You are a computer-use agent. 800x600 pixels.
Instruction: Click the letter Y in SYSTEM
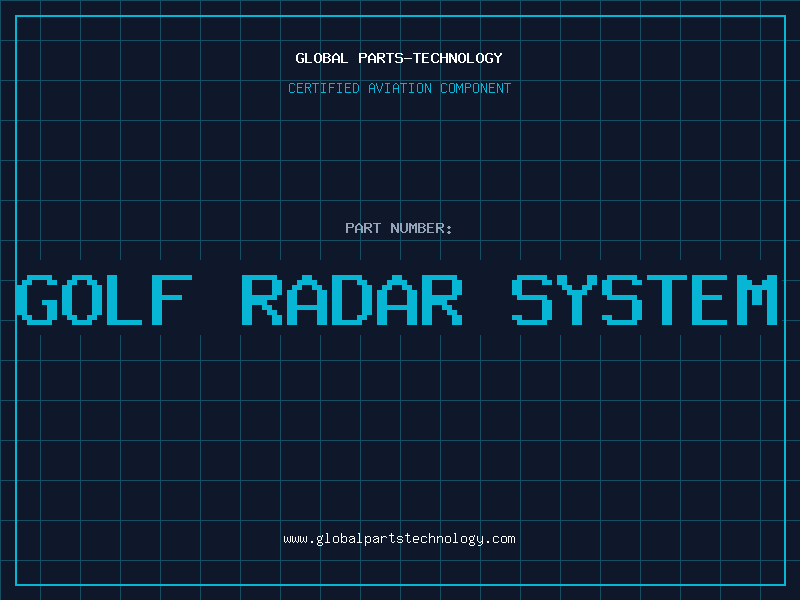click(x=578, y=300)
